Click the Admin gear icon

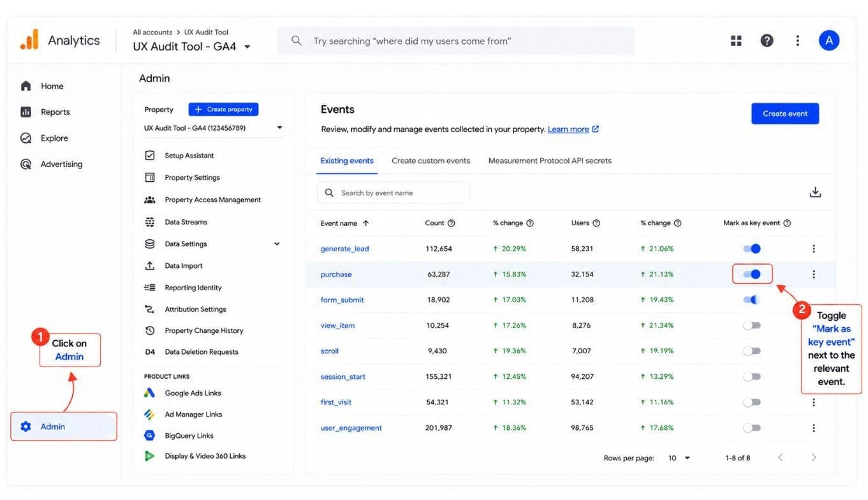[x=26, y=427]
